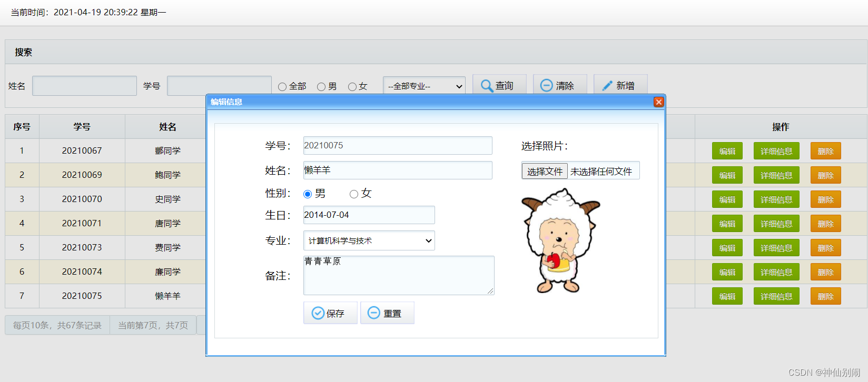Click table cell 史同学
Image resolution: width=868 pixels, height=382 pixels.
pyautogui.click(x=167, y=199)
